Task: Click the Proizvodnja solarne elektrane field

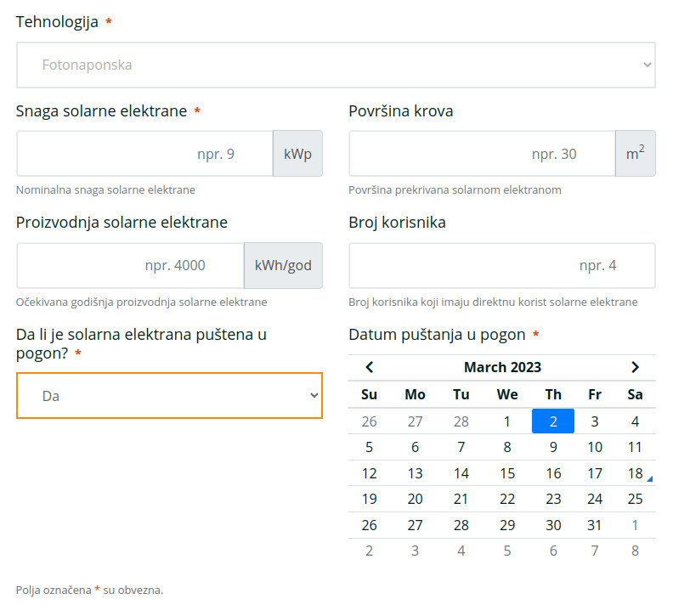Action: pos(130,265)
